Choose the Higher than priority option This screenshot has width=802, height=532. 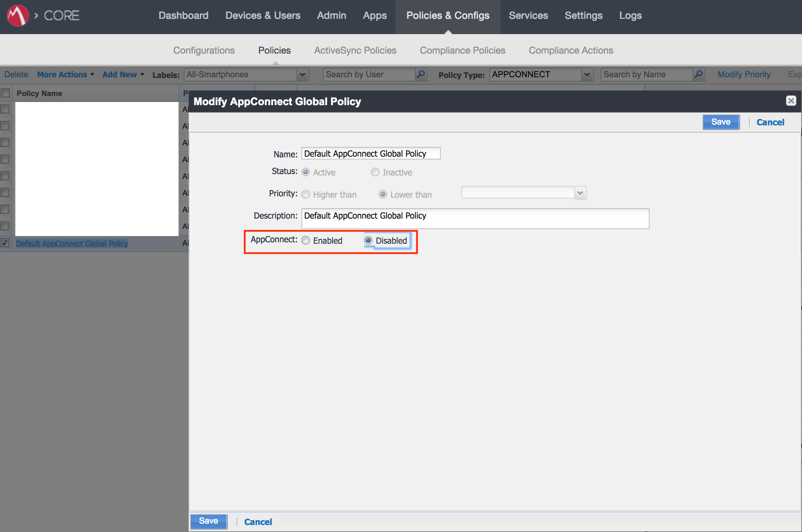coord(306,194)
